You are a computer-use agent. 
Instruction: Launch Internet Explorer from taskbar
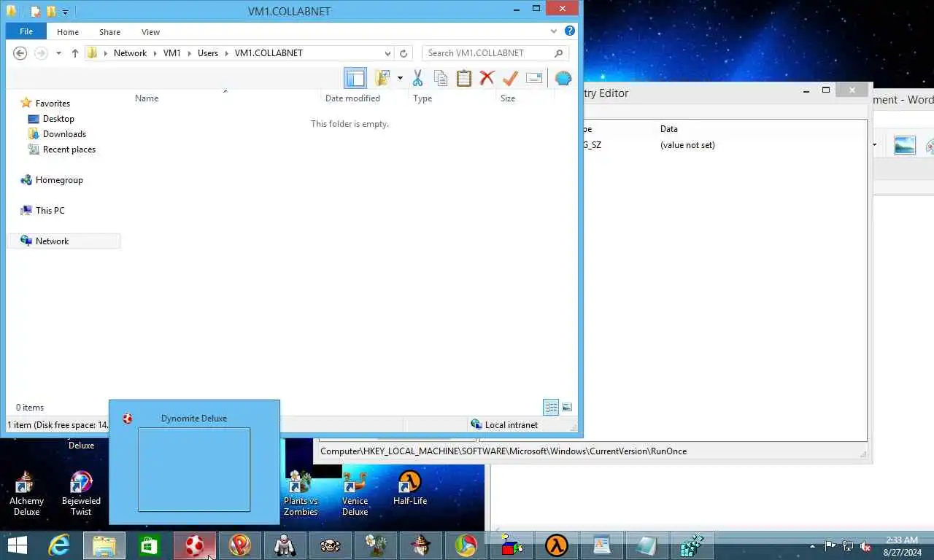tap(59, 545)
